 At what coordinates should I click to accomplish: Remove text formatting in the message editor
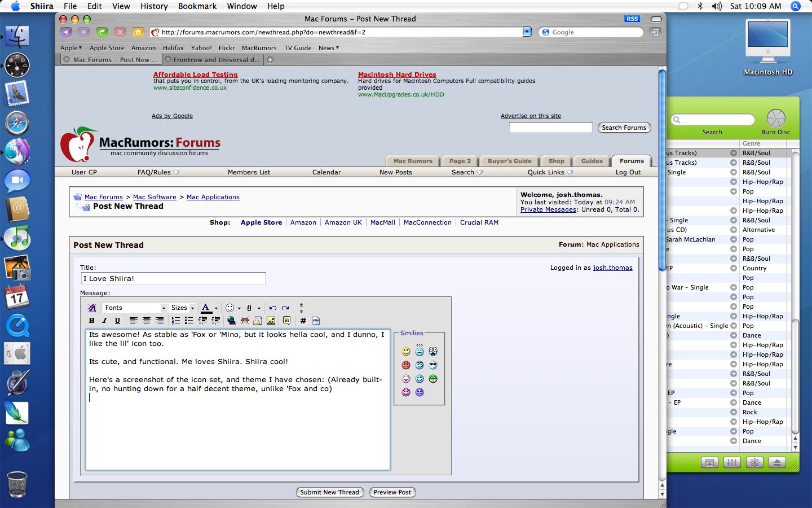coord(92,308)
